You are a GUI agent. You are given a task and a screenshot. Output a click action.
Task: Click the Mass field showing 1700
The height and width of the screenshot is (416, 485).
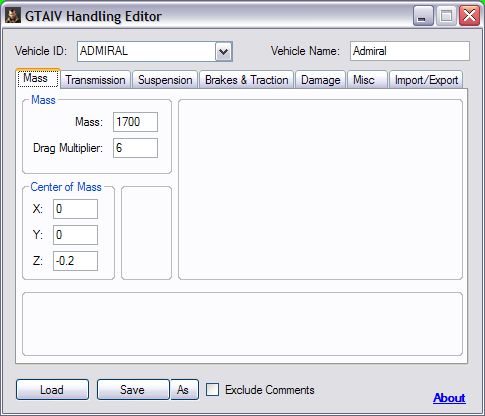[x=135, y=122]
